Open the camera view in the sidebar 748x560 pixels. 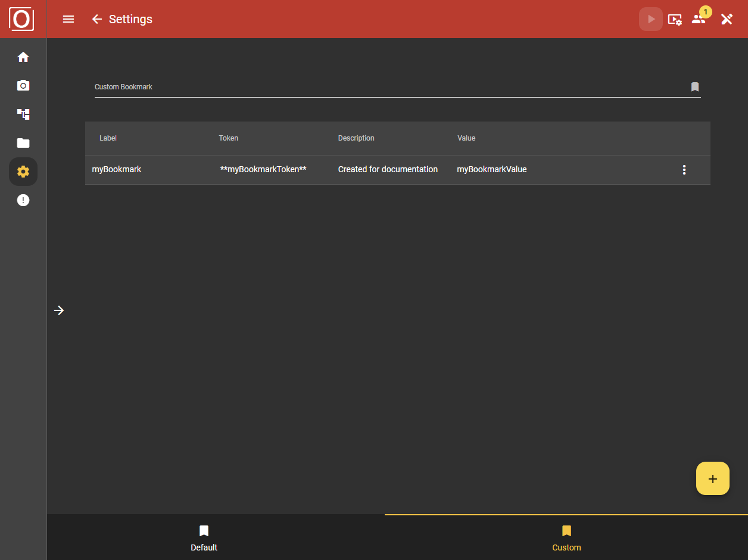23,85
